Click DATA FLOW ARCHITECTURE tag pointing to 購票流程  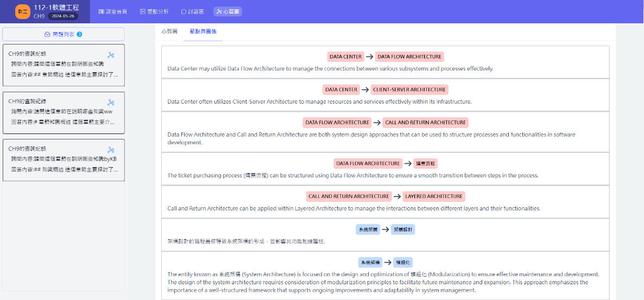(x=368, y=163)
